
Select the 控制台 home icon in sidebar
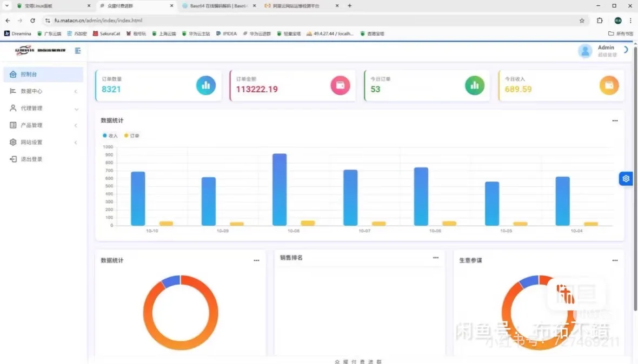coord(11,74)
